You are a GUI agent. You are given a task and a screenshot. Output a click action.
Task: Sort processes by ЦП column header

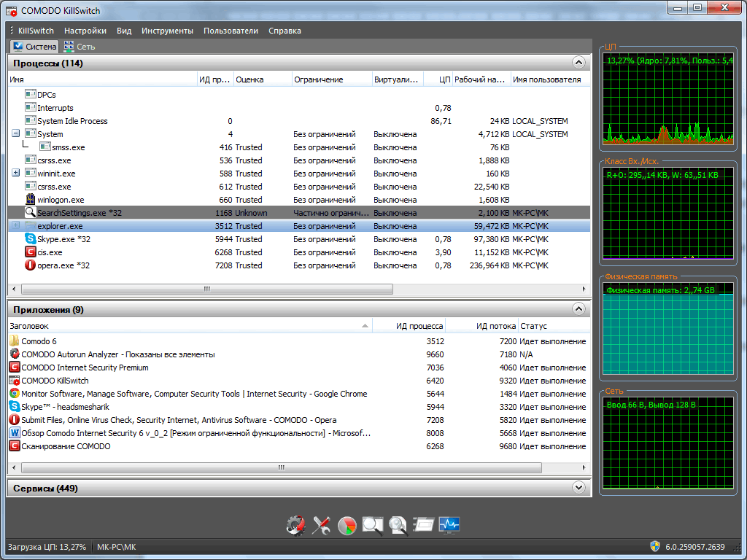point(438,79)
